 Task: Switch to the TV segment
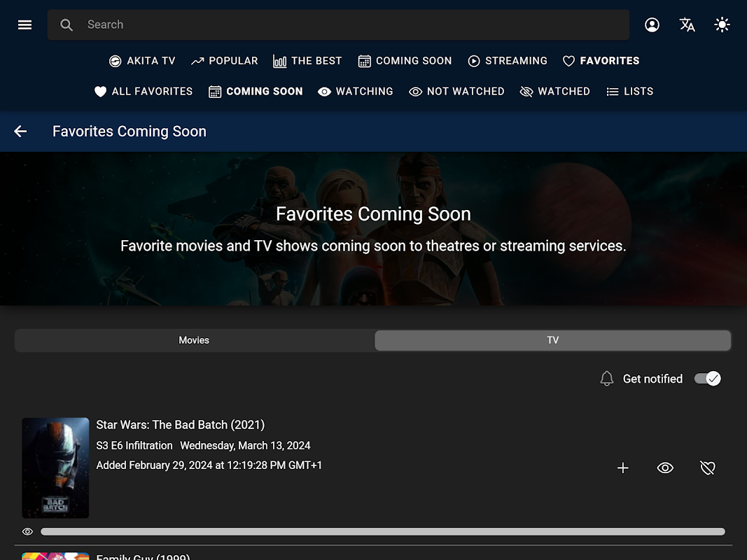552,340
